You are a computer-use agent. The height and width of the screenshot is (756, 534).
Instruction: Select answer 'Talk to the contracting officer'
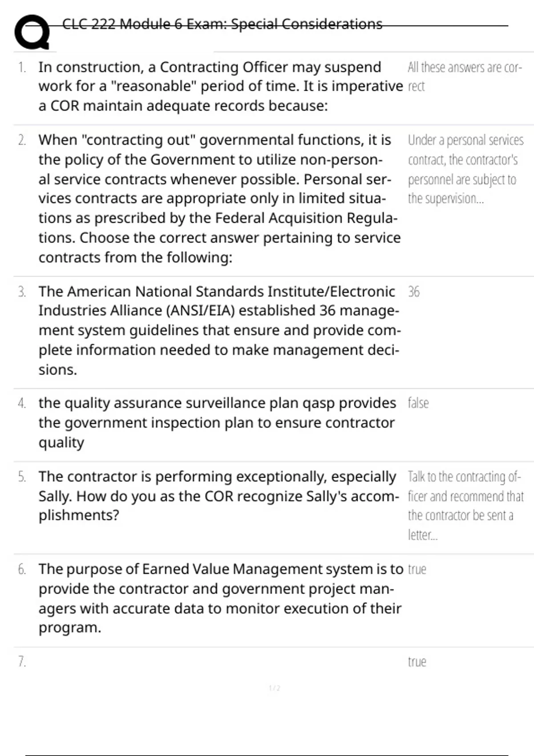click(x=465, y=506)
